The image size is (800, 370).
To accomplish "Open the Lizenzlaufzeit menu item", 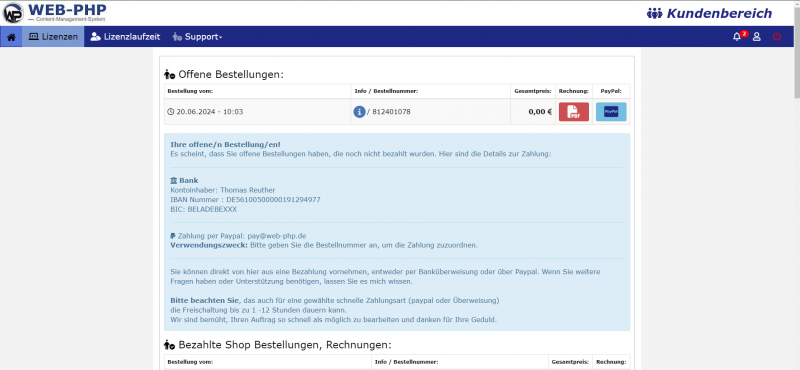I will pos(125,37).
